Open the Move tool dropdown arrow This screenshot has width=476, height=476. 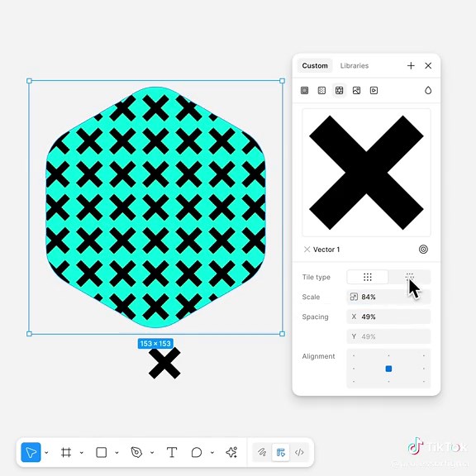(x=46, y=453)
